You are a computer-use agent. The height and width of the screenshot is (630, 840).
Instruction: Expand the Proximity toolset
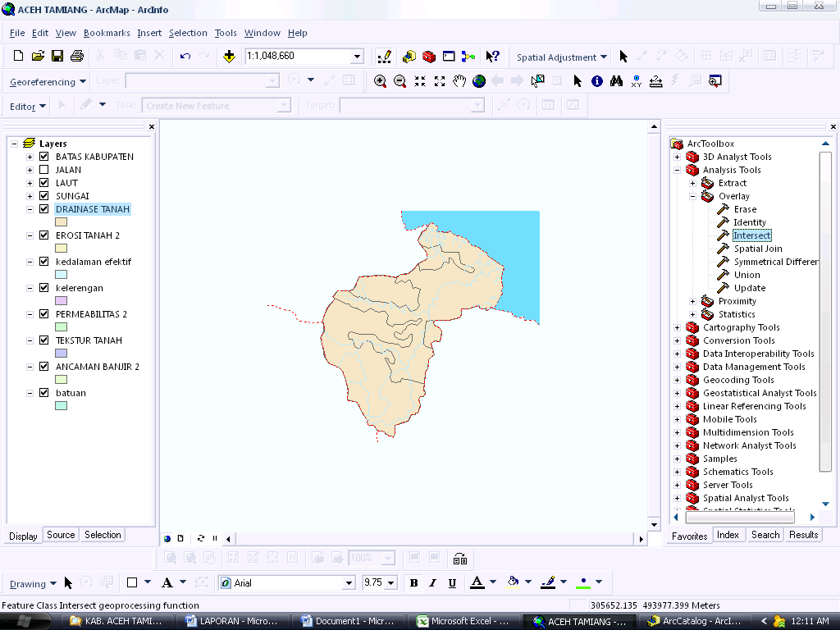click(x=693, y=301)
